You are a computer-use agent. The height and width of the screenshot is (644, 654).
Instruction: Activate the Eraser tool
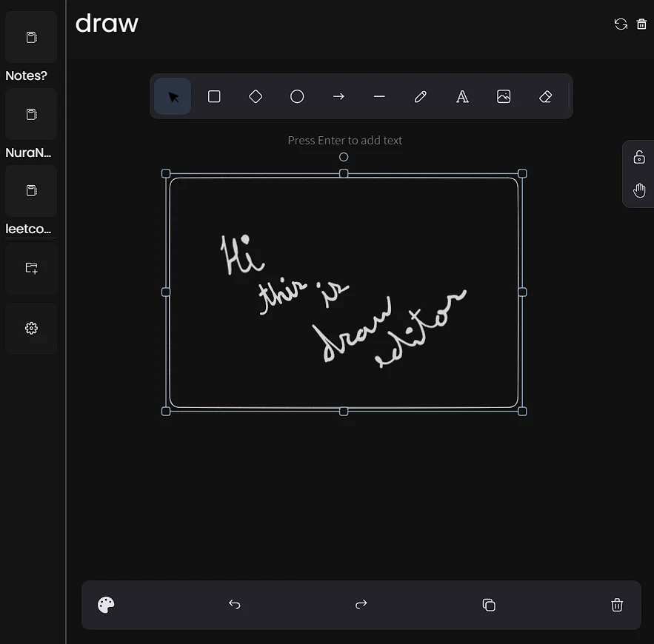click(x=546, y=97)
